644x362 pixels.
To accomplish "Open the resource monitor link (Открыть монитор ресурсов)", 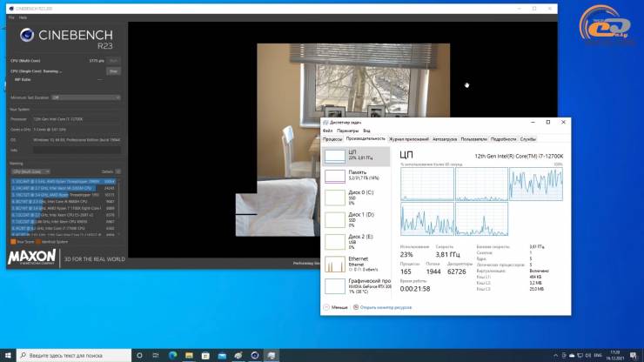I will pos(382,307).
